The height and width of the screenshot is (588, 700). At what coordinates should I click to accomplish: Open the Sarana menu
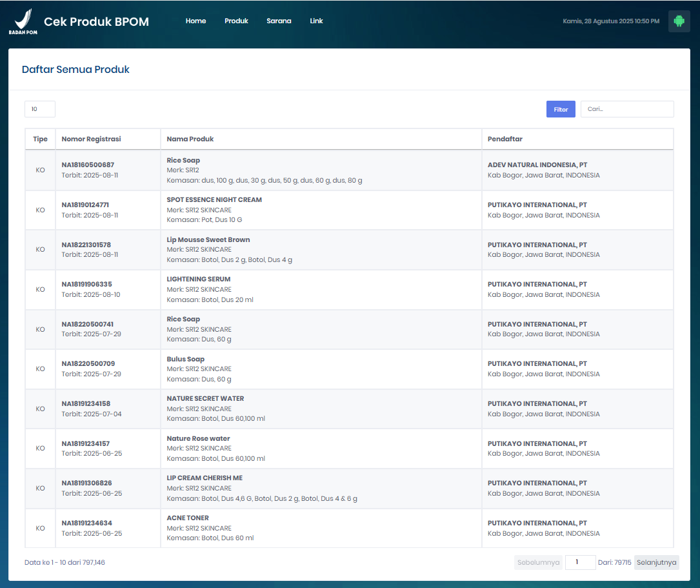point(279,21)
